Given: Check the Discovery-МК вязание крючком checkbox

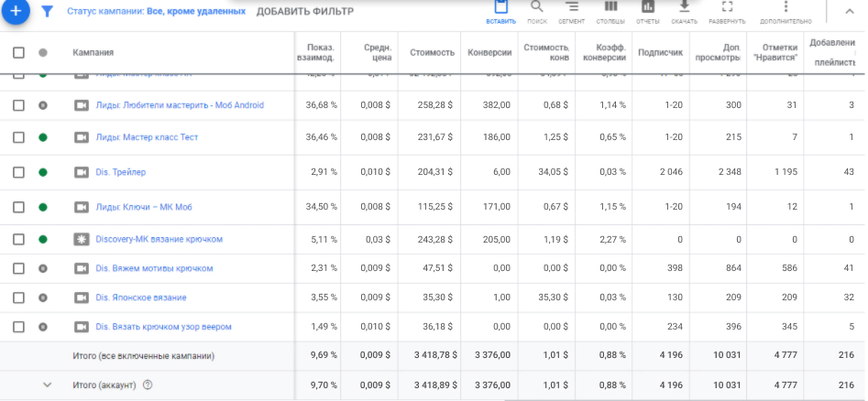Looking at the screenshot, I should coord(18,239).
